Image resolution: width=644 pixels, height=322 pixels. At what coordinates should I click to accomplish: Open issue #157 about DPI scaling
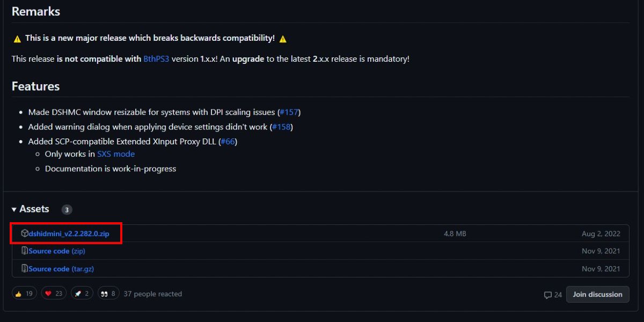(x=288, y=112)
